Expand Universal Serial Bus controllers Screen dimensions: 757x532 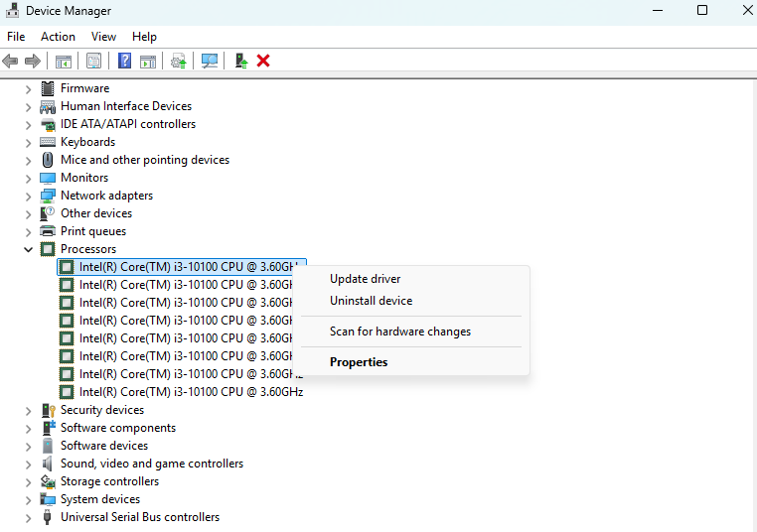pos(29,518)
